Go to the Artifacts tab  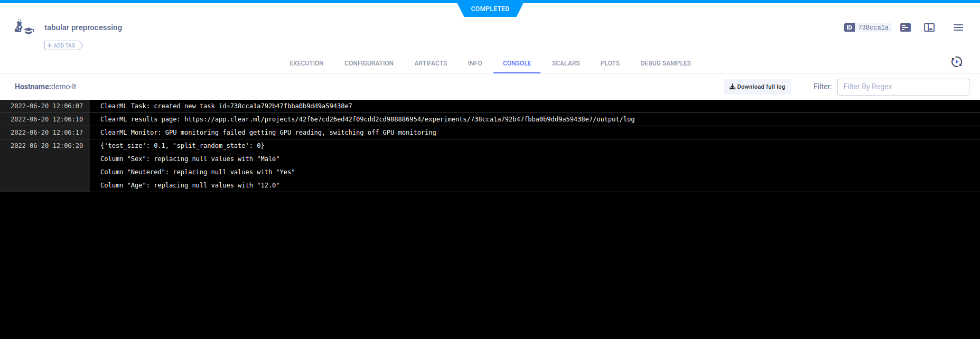pos(431,63)
